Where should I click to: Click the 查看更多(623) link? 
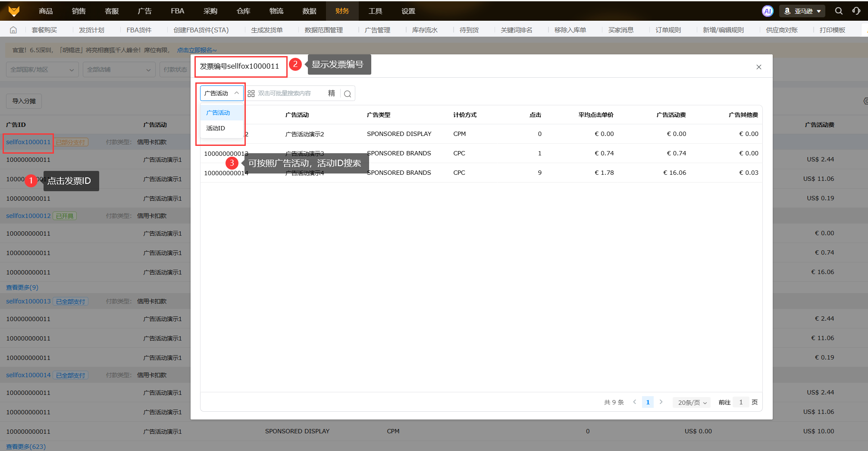coord(26,447)
